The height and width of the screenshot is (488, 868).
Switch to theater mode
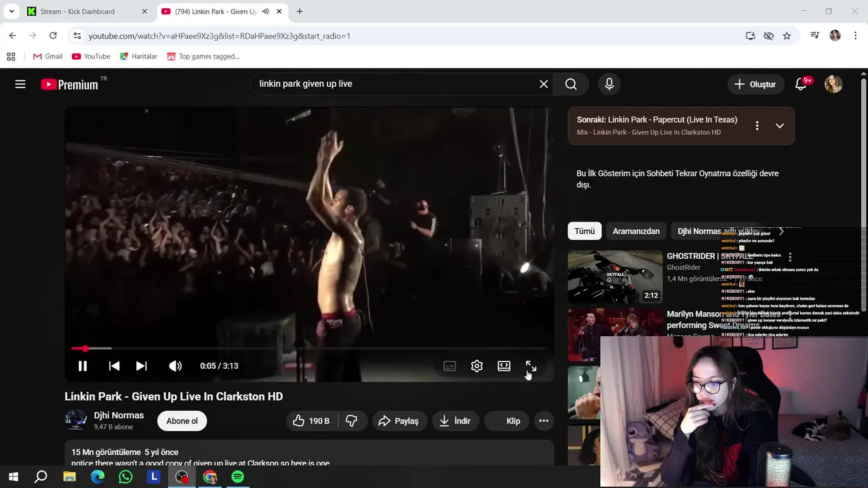(504, 366)
